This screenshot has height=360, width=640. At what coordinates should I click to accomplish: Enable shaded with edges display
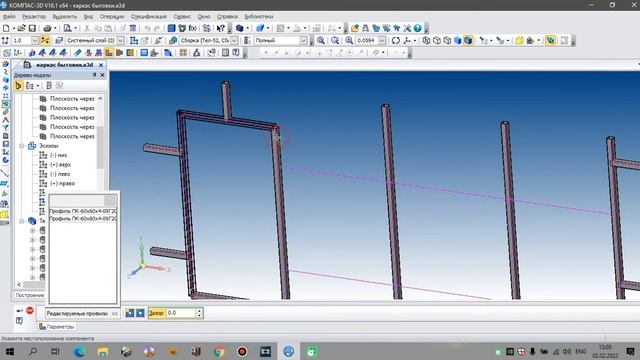coord(468,40)
